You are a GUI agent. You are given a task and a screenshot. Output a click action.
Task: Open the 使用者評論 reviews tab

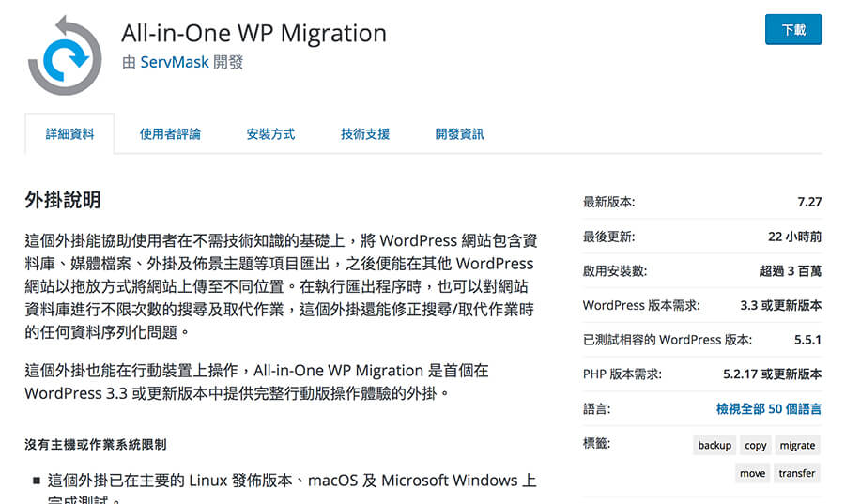coord(170,134)
